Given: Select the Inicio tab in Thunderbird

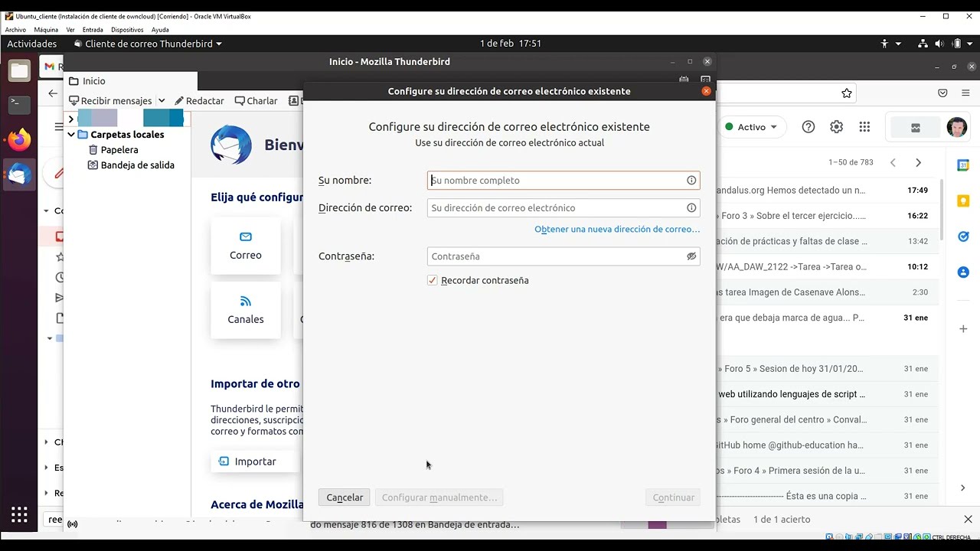Looking at the screenshot, I should (130, 81).
